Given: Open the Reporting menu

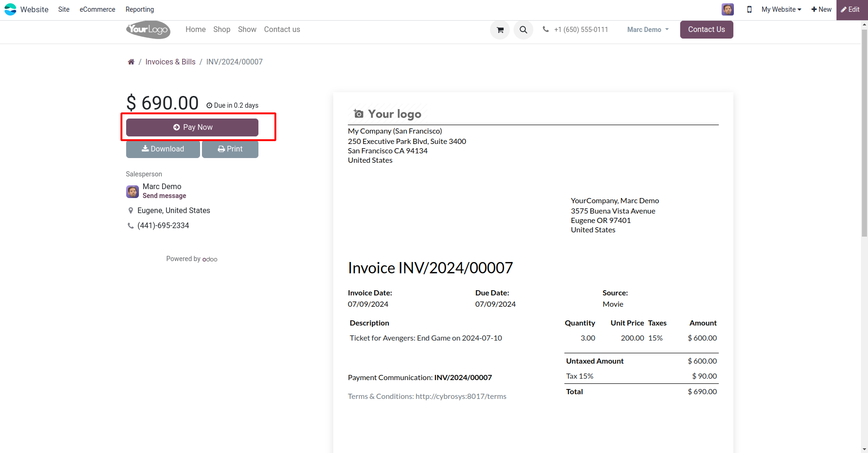Looking at the screenshot, I should click(x=139, y=9).
